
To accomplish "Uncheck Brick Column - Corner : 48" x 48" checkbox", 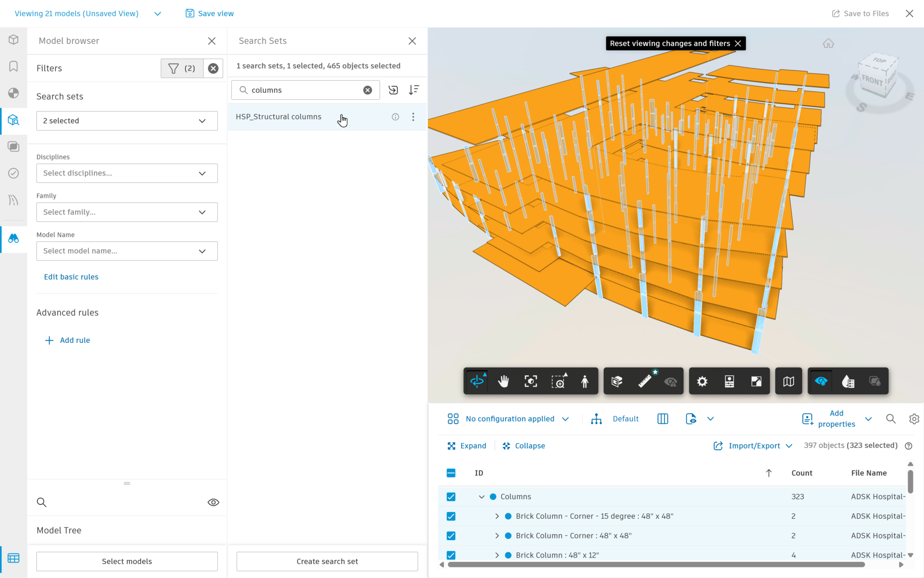I will point(451,536).
